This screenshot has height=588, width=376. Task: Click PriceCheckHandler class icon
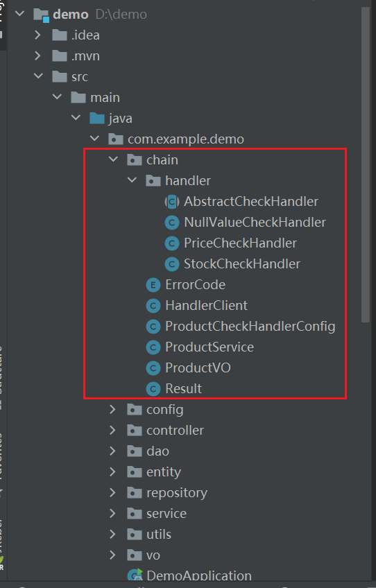pyautogui.click(x=172, y=243)
